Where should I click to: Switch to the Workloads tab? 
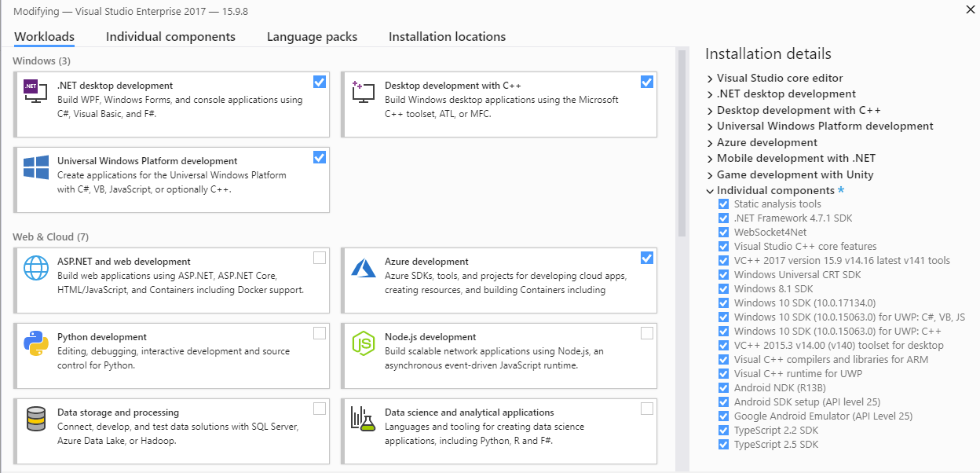tap(44, 37)
